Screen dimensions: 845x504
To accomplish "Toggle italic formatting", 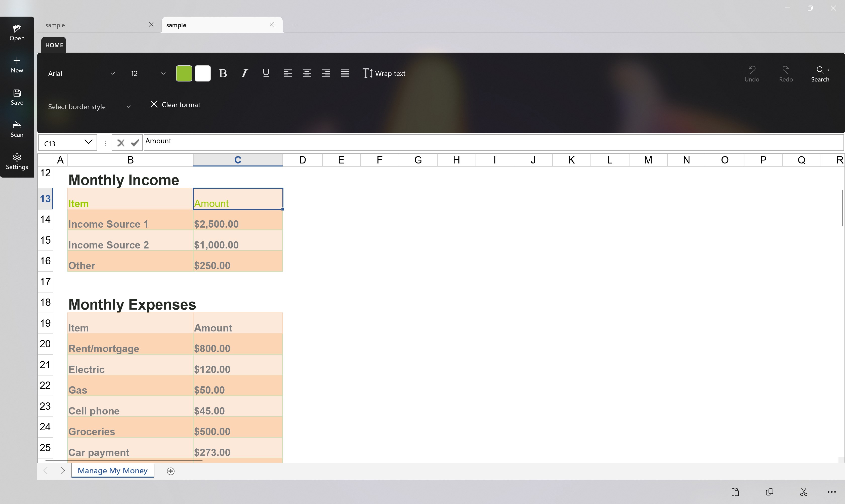I will 244,73.
